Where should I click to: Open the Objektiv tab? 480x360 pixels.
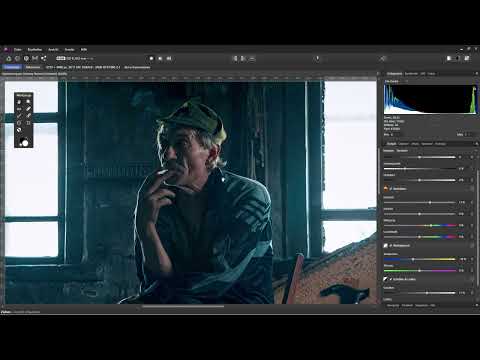coord(403,144)
